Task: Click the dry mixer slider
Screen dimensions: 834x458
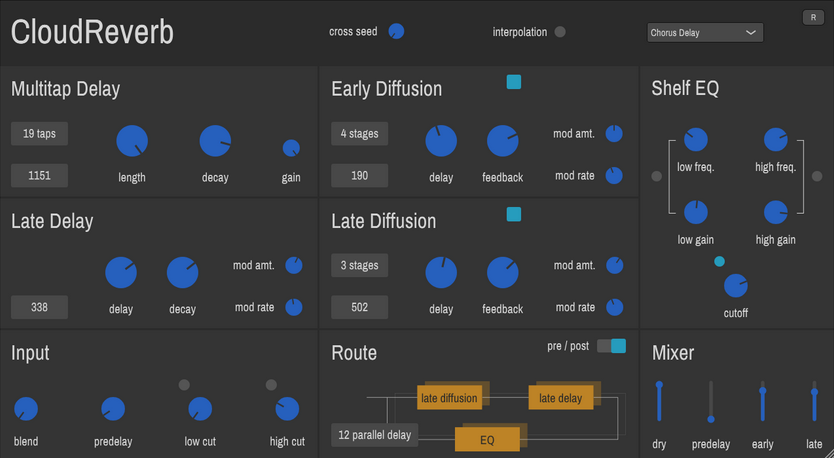Action: pyautogui.click(x=659, y=402)
